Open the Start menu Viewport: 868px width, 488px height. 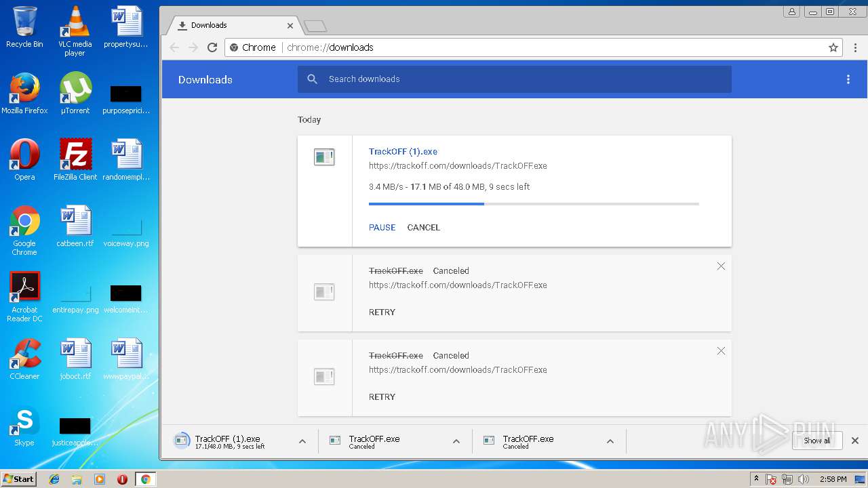tap(18, 479)
